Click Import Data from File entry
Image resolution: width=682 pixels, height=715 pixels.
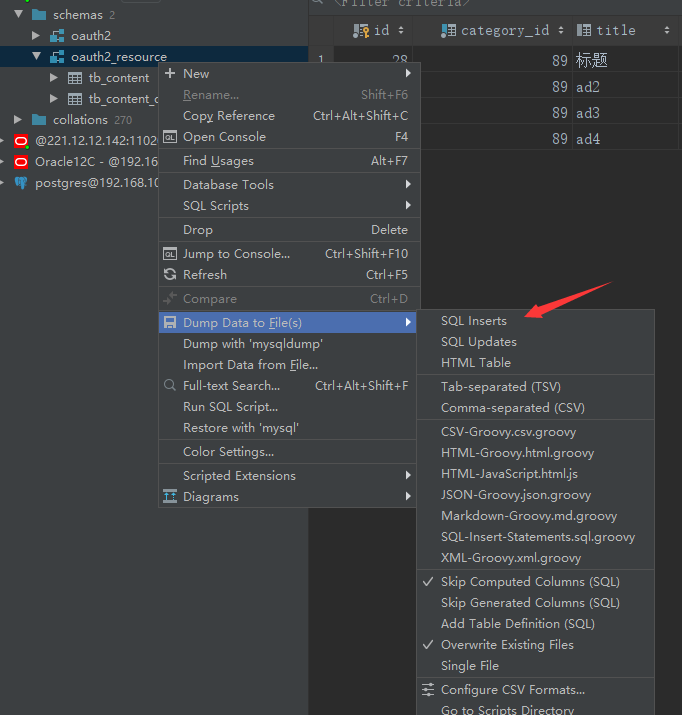click(288, 365)
